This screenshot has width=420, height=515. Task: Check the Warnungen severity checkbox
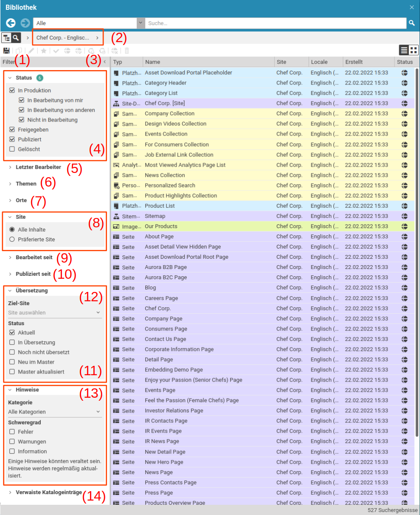(x=12, y=441)
